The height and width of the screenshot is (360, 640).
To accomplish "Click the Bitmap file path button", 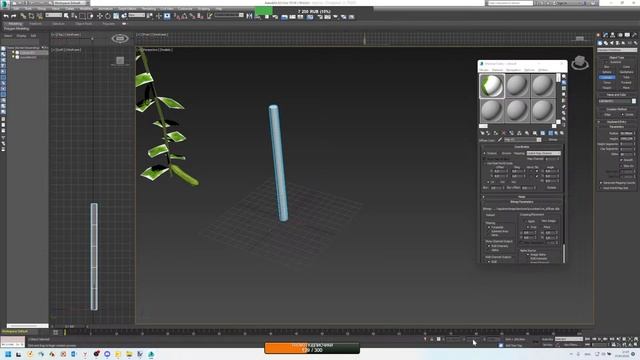I will pyautogui.click(x=526, y=209).
